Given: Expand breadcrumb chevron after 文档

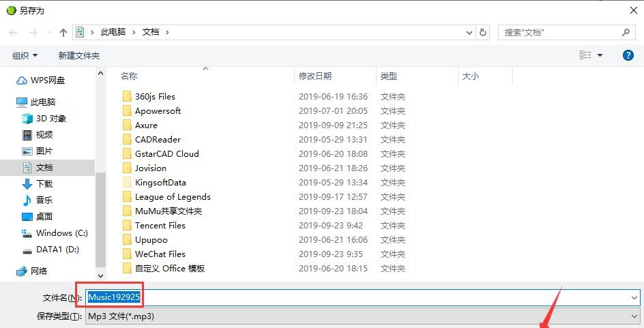Looking at the screenshot, I should (x=167, y=33).
